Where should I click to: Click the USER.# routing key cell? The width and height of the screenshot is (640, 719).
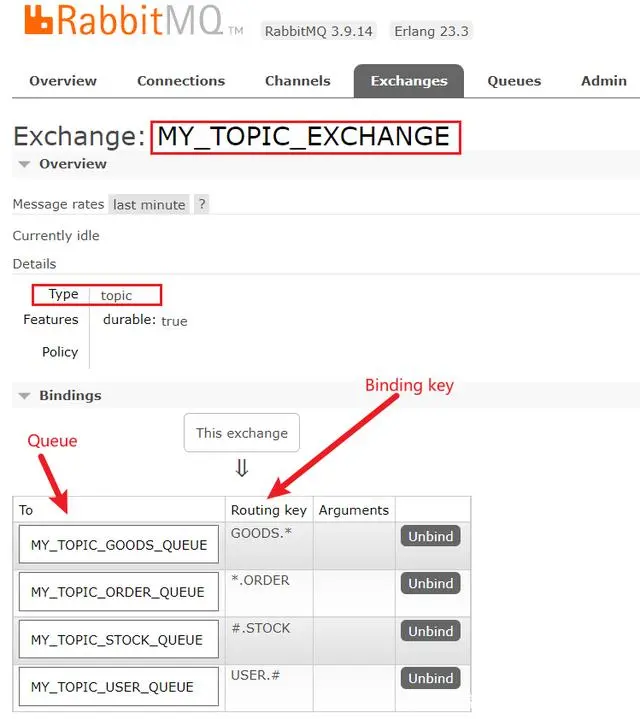(x=269, y=688)
